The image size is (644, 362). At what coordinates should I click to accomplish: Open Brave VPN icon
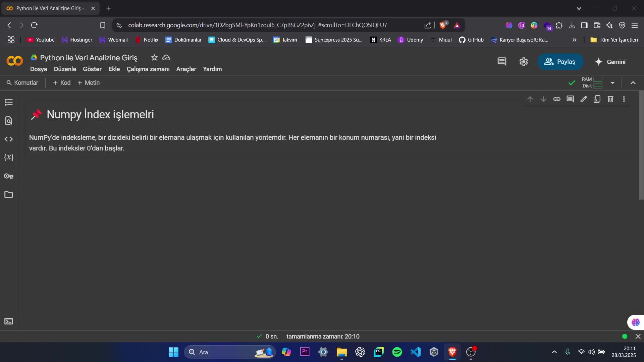622,25
